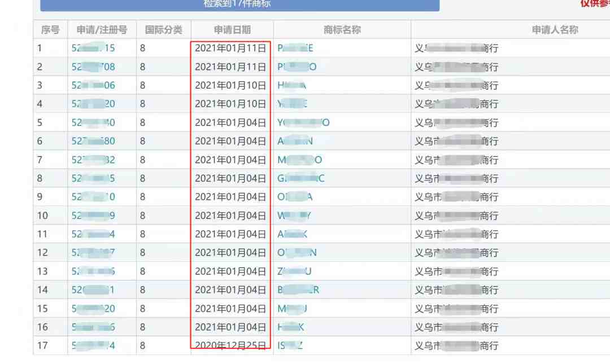Image resolution: width=610 pixels, height=364 pixels.
Task: Open the trademark name link in row 13
Action: click(x=294, y=271)
